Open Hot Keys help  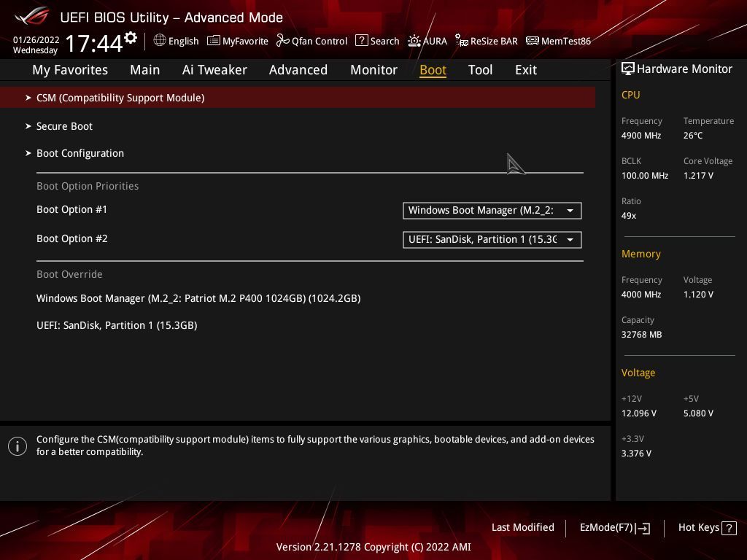point(707,528)
